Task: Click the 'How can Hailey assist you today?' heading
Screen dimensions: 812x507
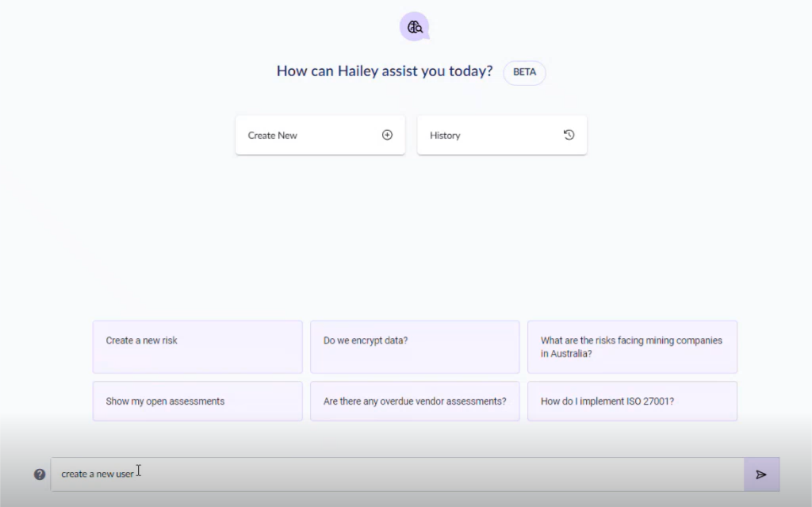Action: (384, 71)
